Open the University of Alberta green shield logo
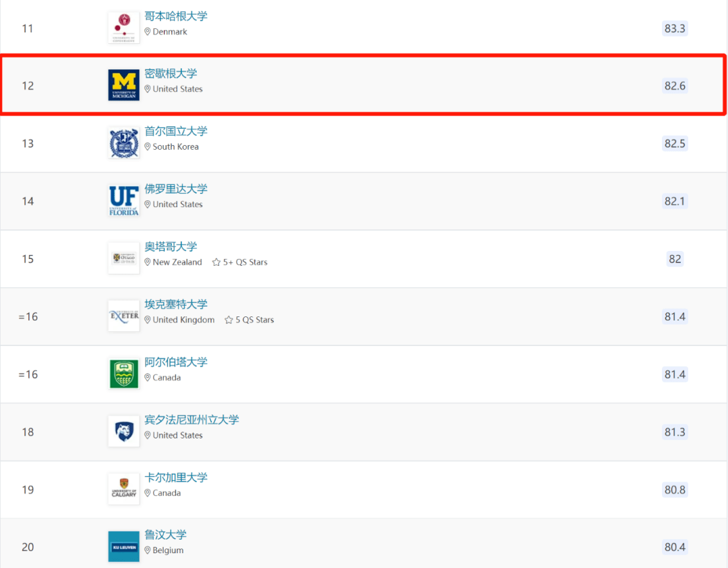Screen dimensions: 728x568 pos(124,374)
